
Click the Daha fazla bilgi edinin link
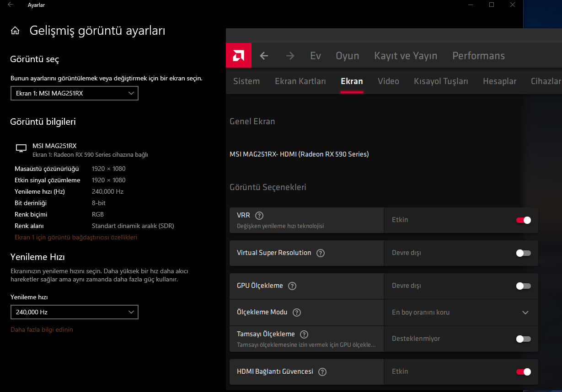tap(42, 329)
